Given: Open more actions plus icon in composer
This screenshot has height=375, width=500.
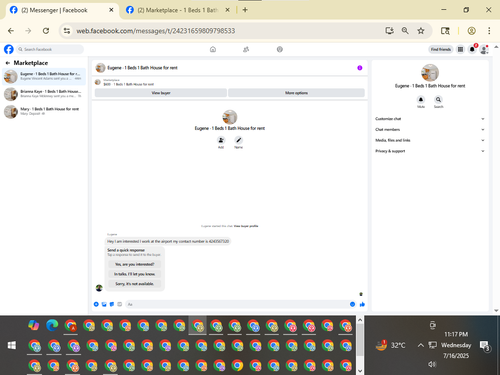Looking at the screenshot, I should click(96, 304).
